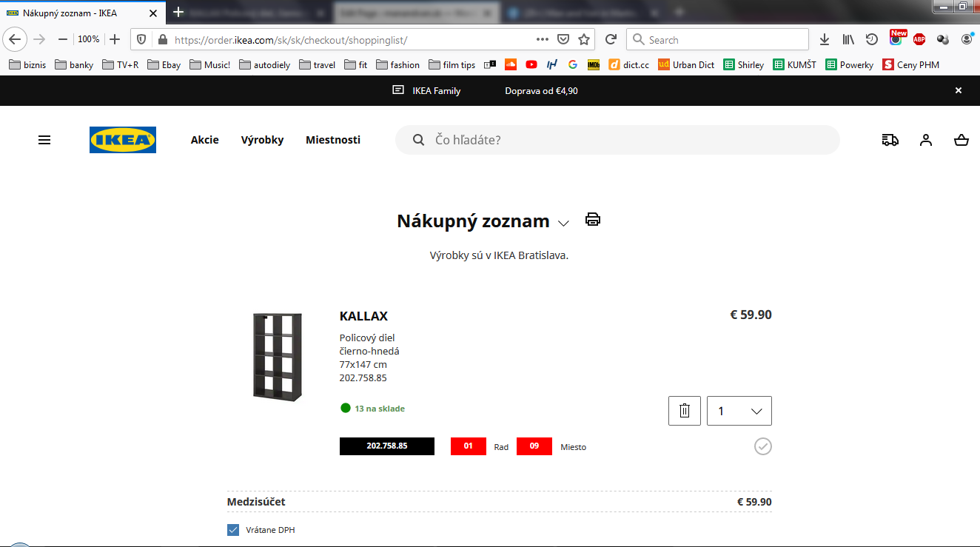Open the History clock icon
This screenshot has width=980, height=547.
pos(872,40)
